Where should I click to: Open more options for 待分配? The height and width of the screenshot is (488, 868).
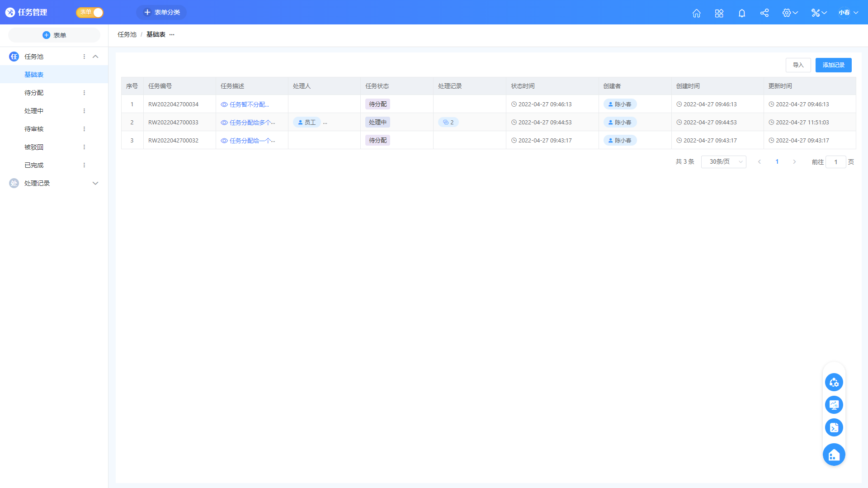[84, 93]
